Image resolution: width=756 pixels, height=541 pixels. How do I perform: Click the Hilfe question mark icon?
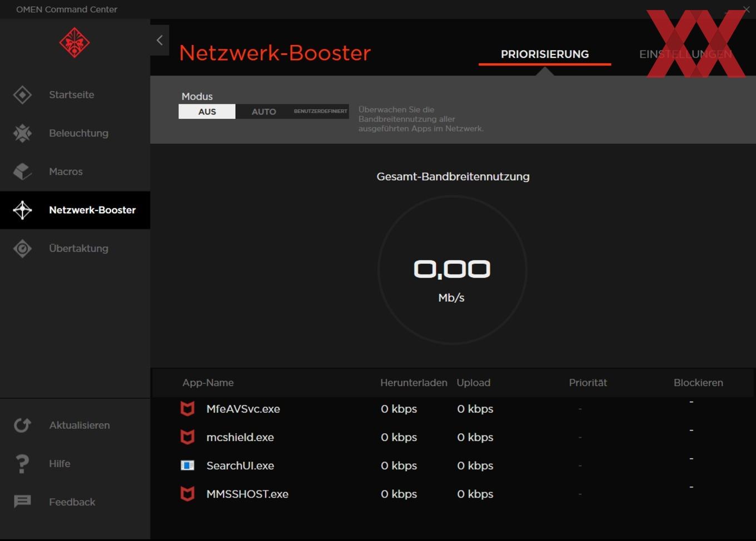pos(22,464)
